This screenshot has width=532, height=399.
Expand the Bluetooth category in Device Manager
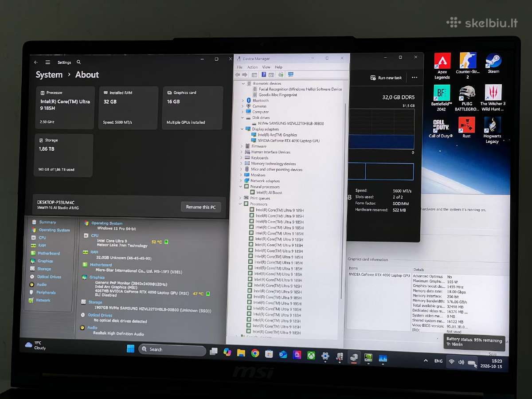click(243, 101)
